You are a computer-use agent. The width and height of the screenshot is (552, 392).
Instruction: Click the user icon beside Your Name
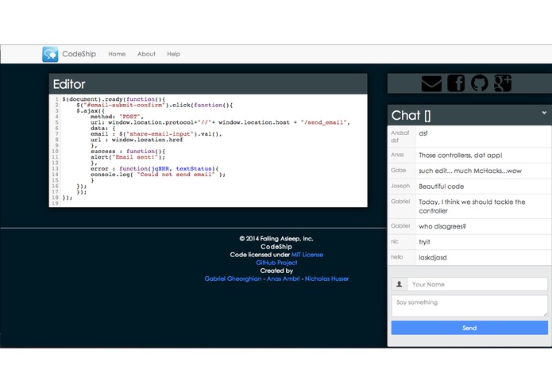pyautogui.click(x=400, y=284)
